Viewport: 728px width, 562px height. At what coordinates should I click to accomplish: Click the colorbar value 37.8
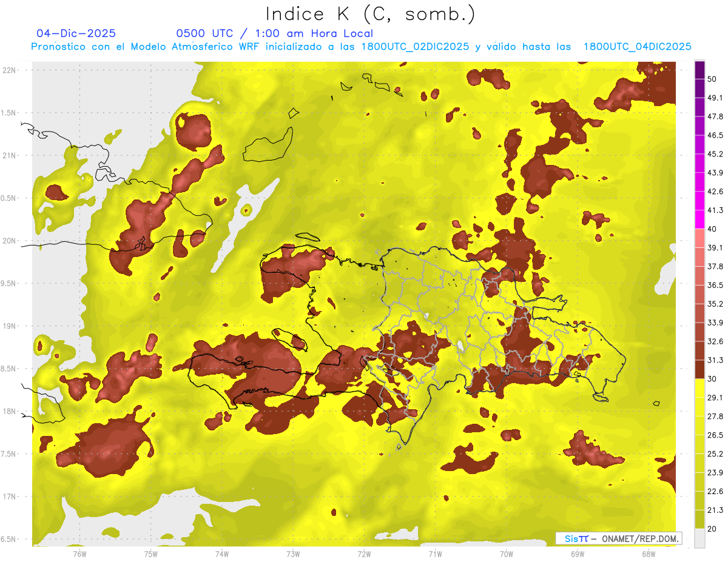(715, 266)
